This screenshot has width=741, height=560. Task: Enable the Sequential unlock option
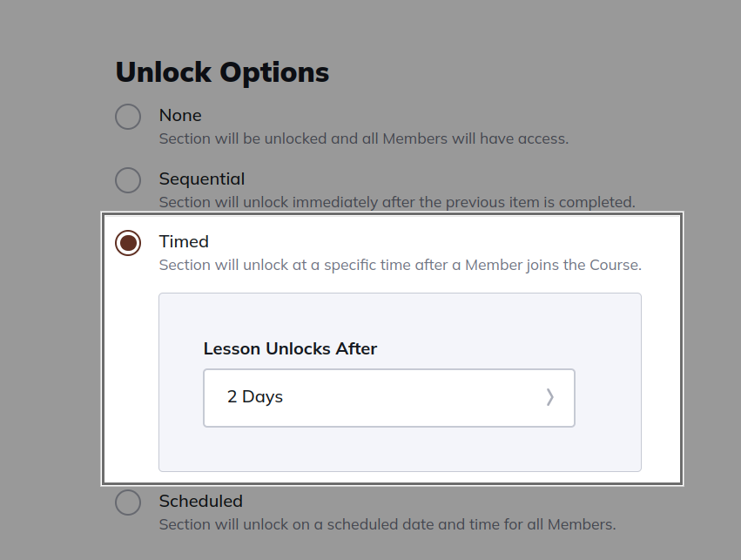(x=128, y=180)
